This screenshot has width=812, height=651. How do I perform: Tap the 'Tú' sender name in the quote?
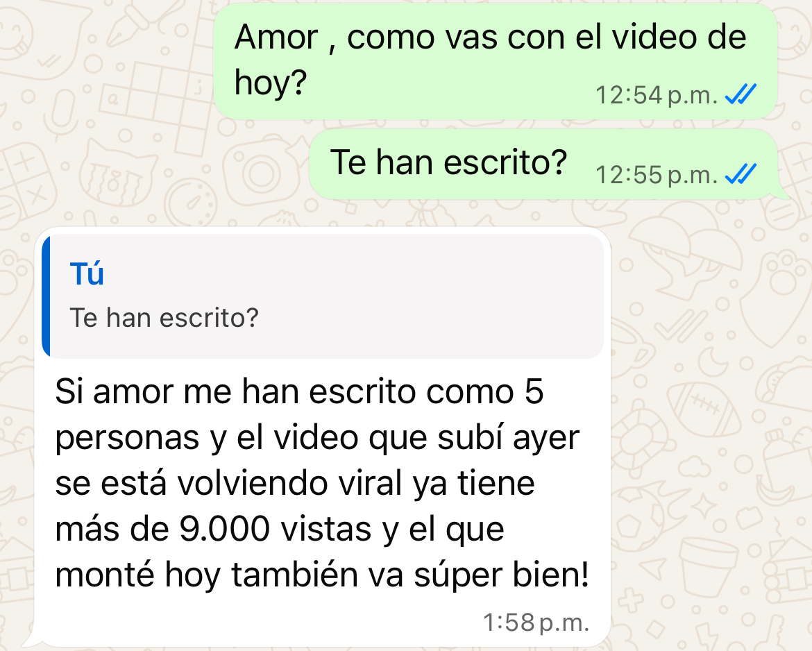click(87, 274)
